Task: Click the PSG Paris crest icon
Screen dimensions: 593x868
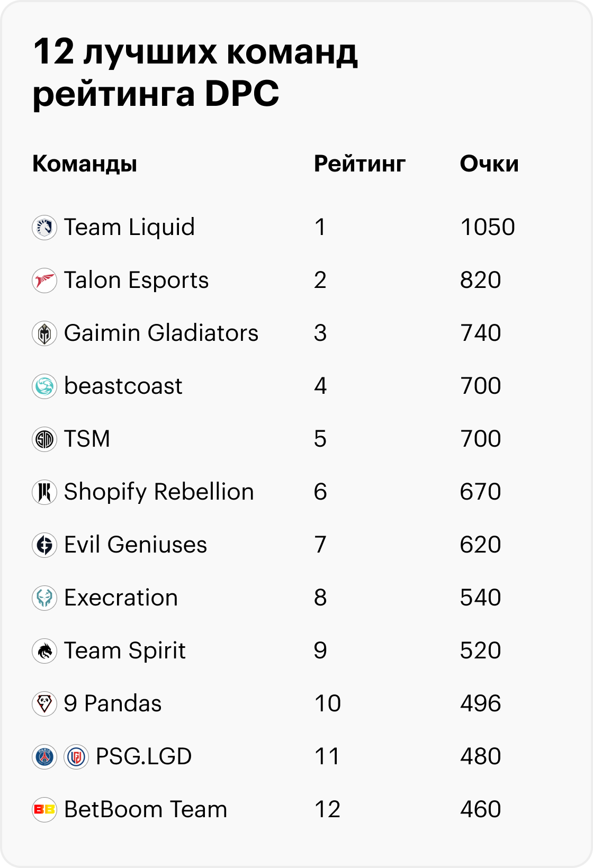Action: (44, 757)
